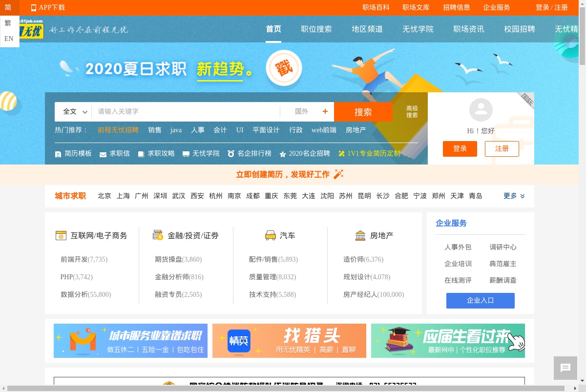The image size is (586, 392).
Task: Open 无忧学院 in main navigation
Action: [418, 29]
